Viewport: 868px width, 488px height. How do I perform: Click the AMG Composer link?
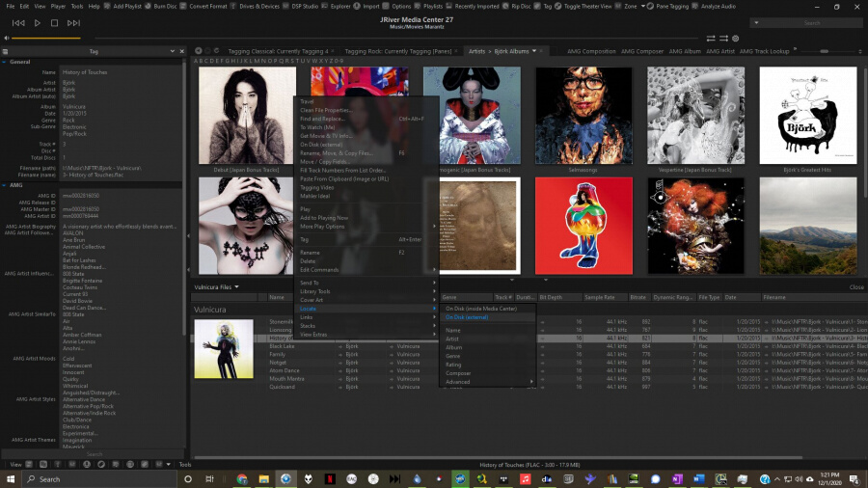pos(642,51)
